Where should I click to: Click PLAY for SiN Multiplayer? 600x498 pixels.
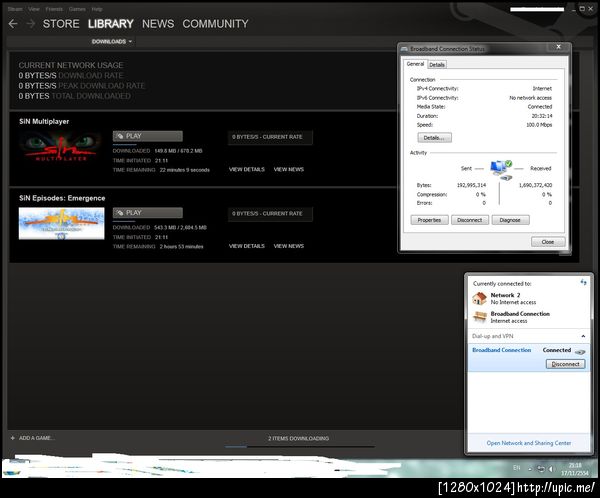(148, 136)
